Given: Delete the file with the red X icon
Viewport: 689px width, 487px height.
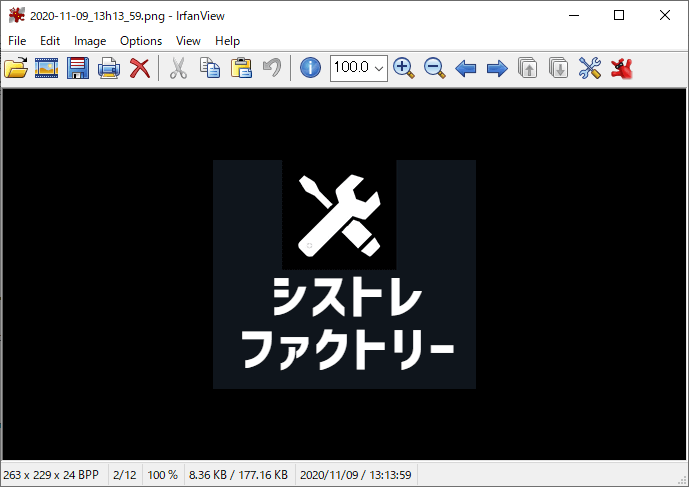Looking at the screenshot, I should click(x=140, y=68).
